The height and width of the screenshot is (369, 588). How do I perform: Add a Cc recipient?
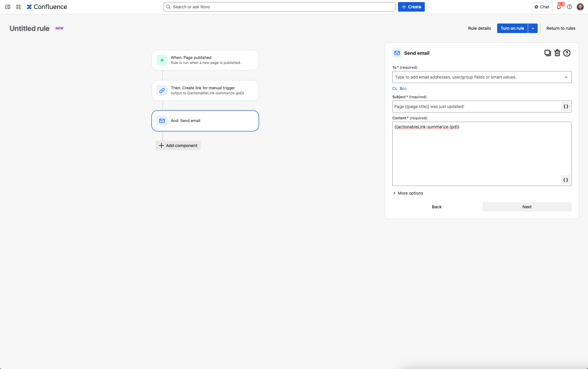pos(395,88)
